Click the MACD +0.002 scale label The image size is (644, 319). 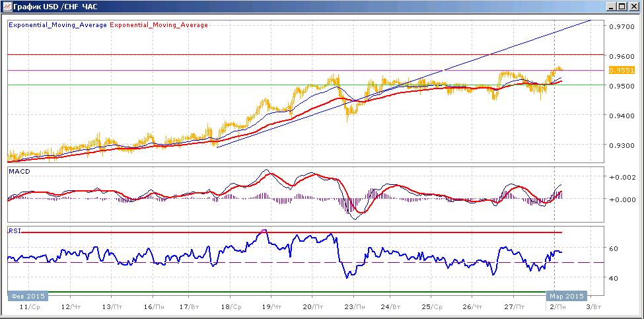click(622, 178)
